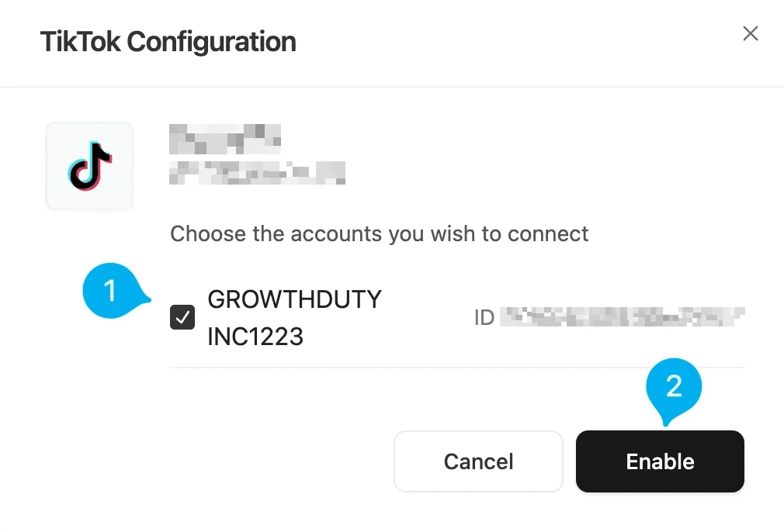Click the Cancel button
784x532 pixels.
point(478,461)
